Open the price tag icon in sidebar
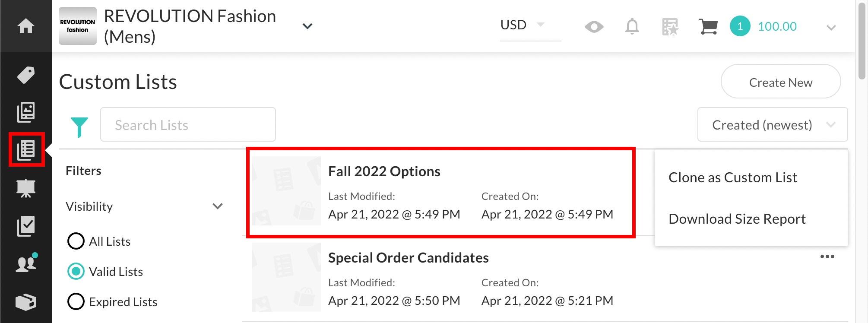Viewport: 868px width, 323px height. [26, 75]
